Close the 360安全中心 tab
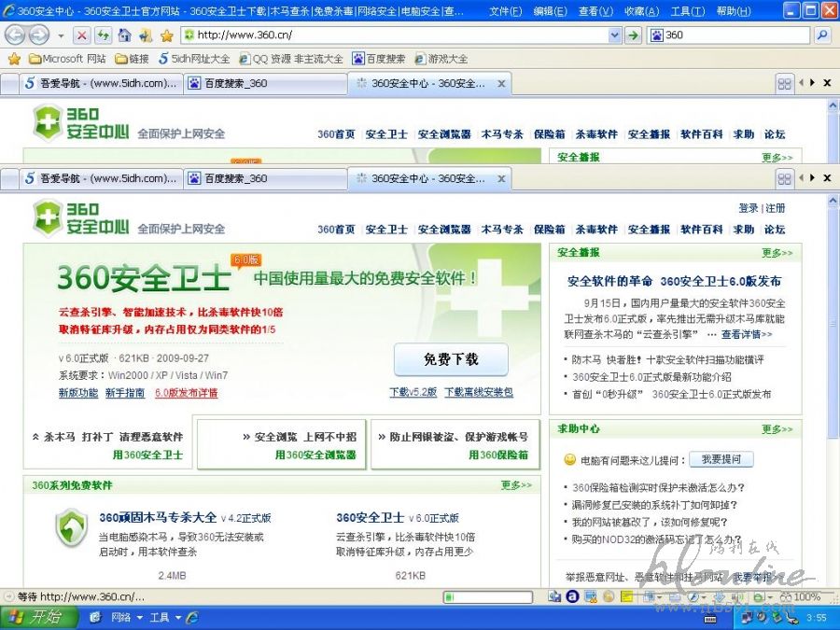Image resolution: width=840 pixels, height=630 pixels. tap(501, 177)
